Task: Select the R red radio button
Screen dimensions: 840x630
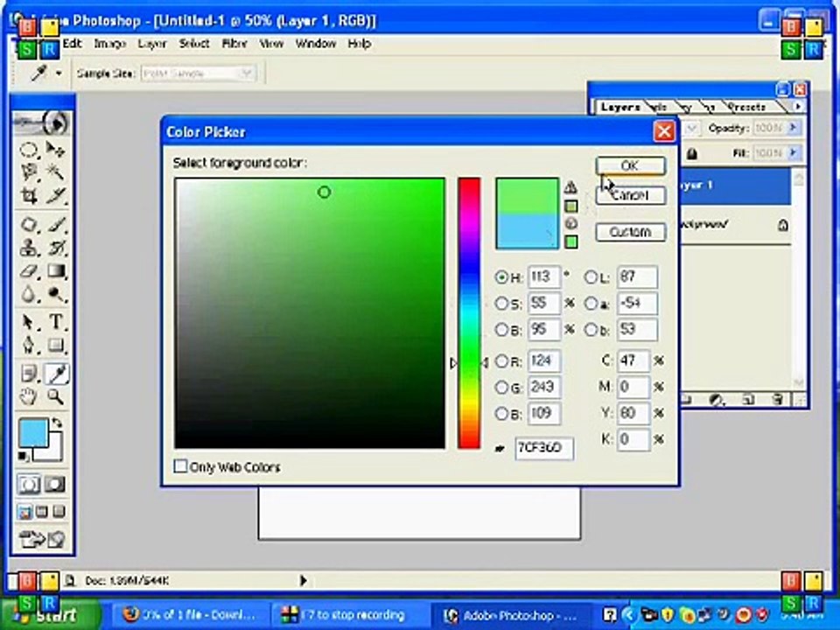Action: (501, 361)
